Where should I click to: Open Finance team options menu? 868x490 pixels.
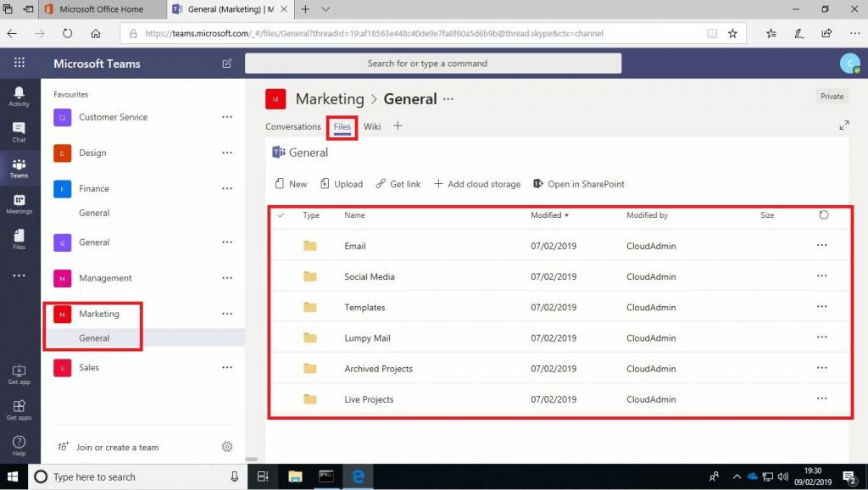227,188
